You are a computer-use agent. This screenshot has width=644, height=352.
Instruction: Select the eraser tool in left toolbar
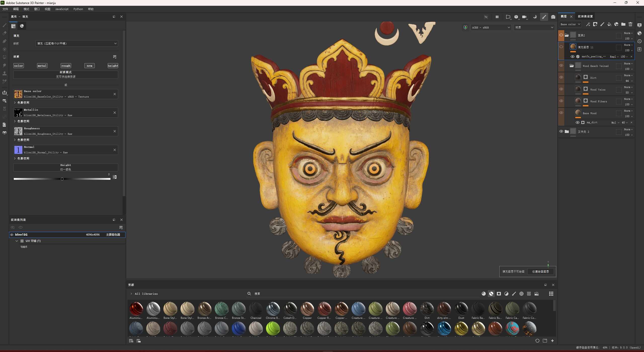click(x=4, y=33)
